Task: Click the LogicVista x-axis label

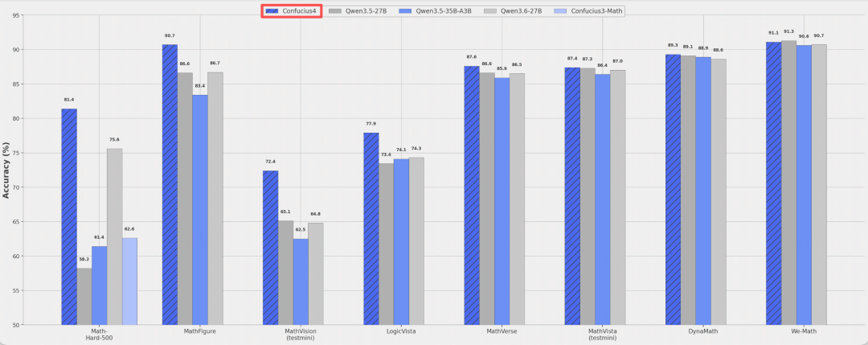Action: pos(401,331)
